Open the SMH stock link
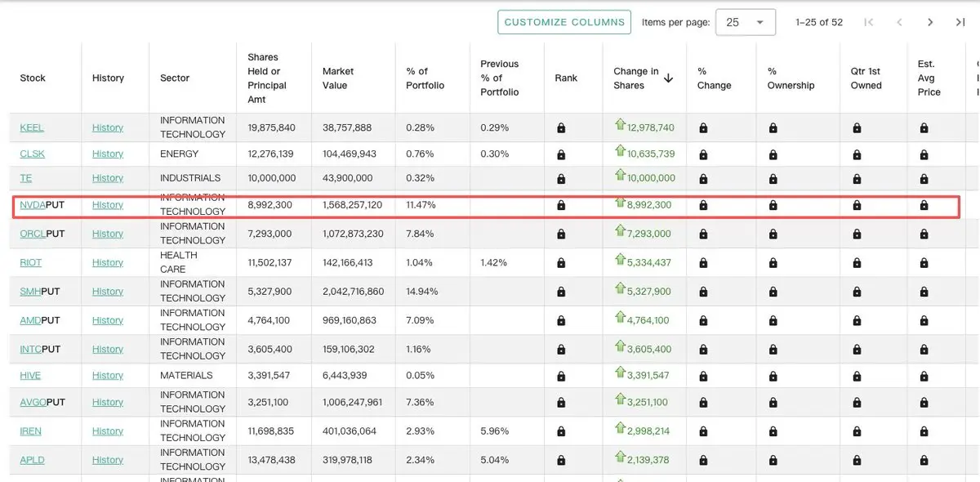Viewport: 980px width, 482px height. [30, 292]
